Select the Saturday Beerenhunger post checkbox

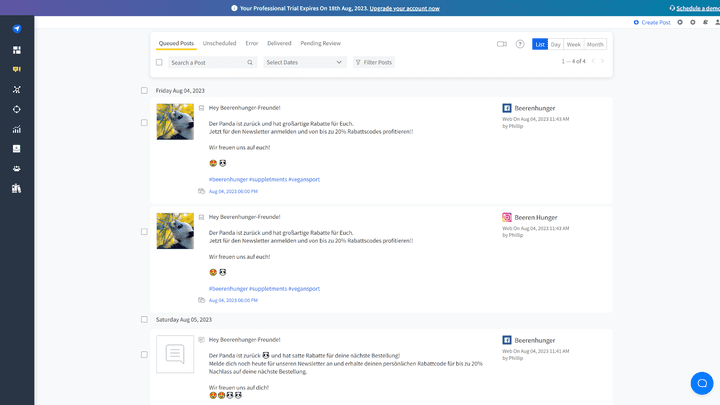tap(144, 354)
